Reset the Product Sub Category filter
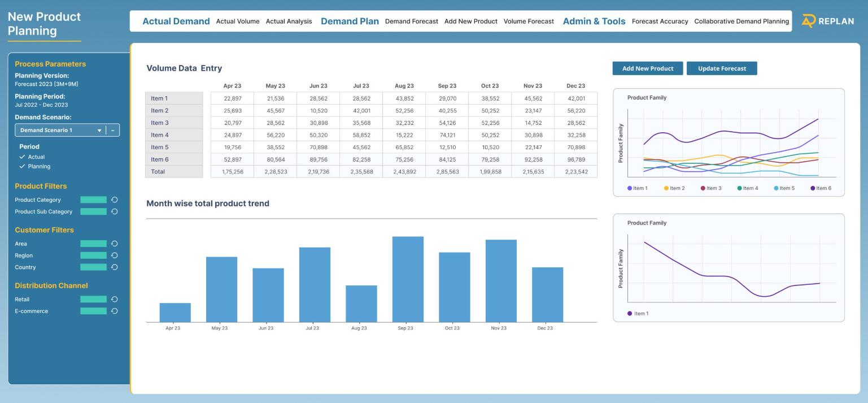The width and height of the screenshot is (868, 403). [115, 211]
